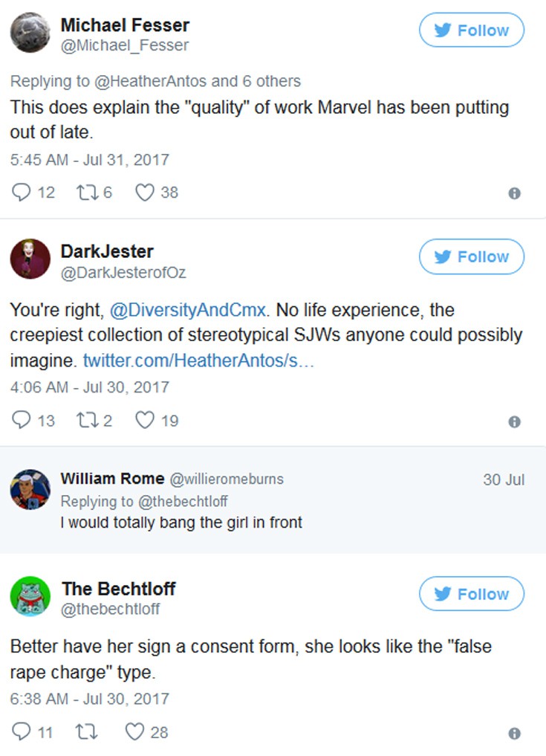Open info icon on The Bechtloff's tweet
546x756 pixels.
pos(513,733)
